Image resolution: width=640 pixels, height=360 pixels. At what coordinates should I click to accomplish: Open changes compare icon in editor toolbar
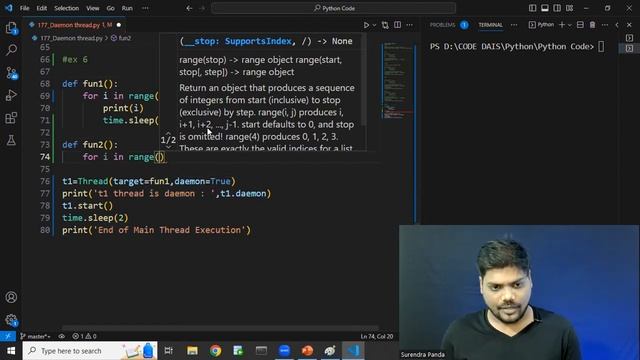coord(385,25)
